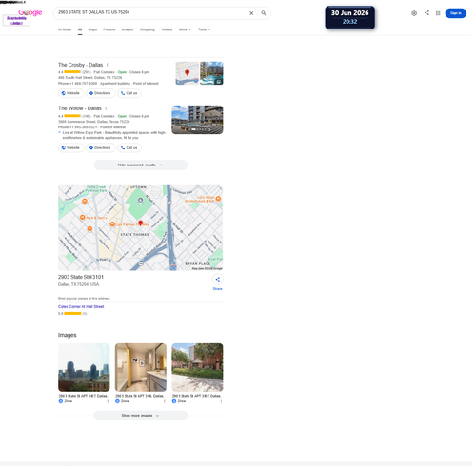
Task: Click the Dallas, TX 75204, USA address line
Action: tap(78, 284)
